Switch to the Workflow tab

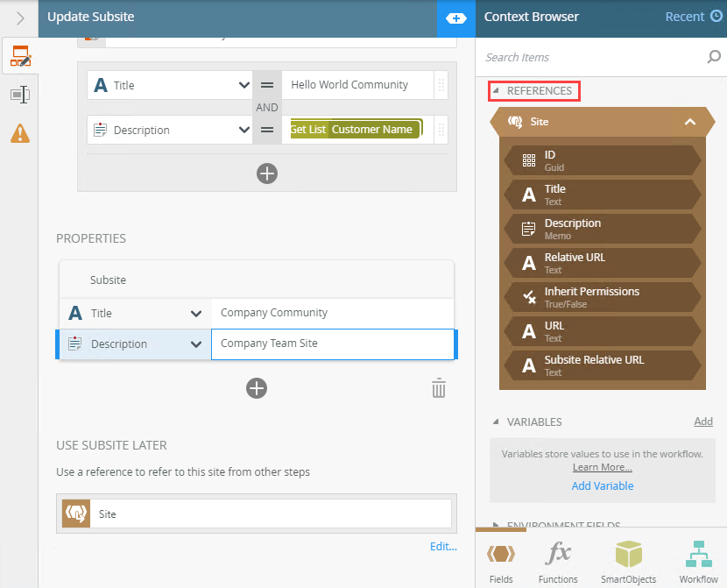(698, 561)
